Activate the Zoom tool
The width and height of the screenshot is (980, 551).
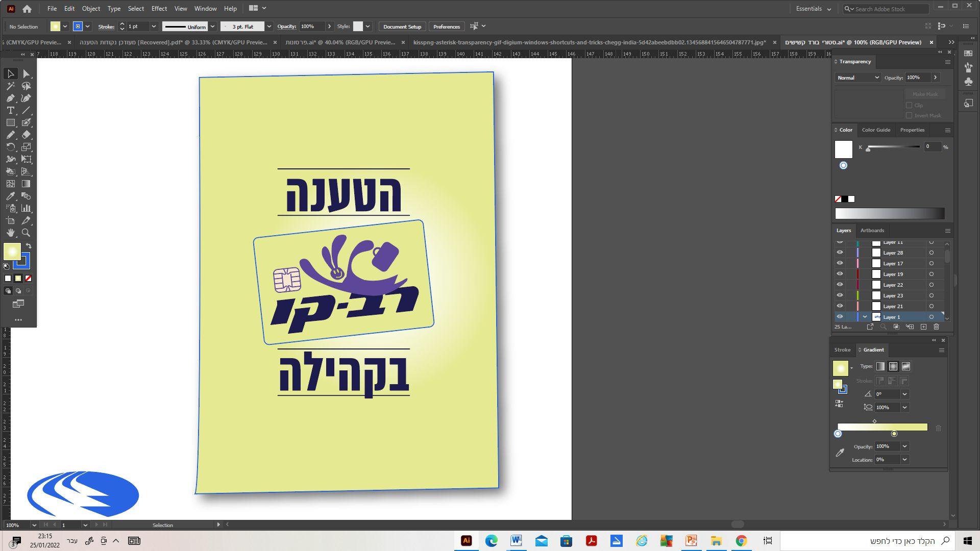27,233
